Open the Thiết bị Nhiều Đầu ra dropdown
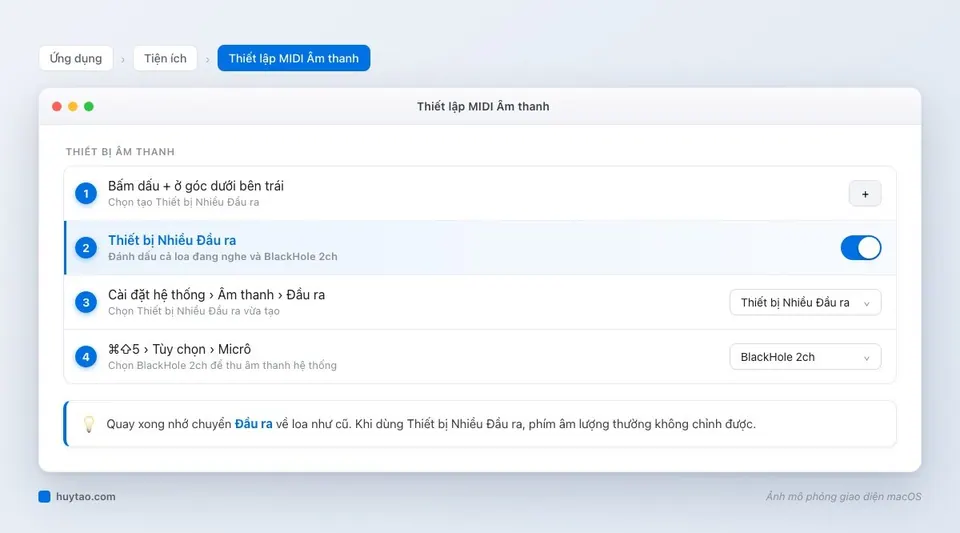 [x=805, y=302]
